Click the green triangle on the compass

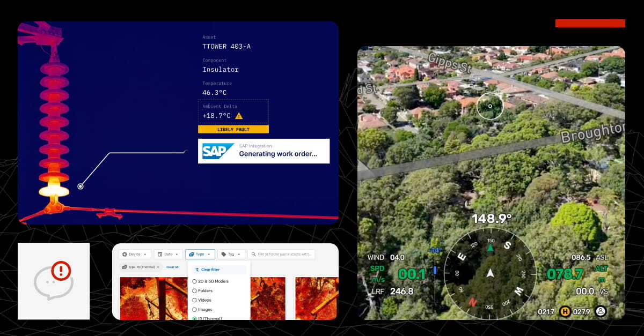pos(490,248)
